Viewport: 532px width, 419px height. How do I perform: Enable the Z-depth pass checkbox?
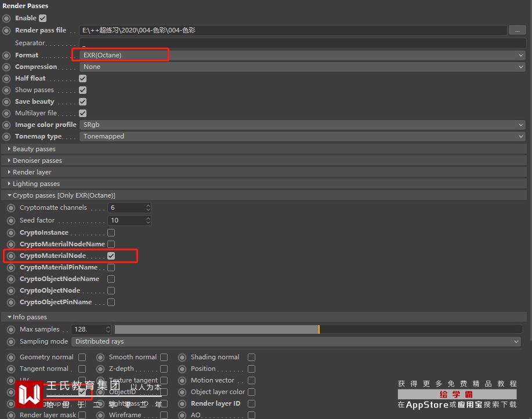[x=164, y=369]
